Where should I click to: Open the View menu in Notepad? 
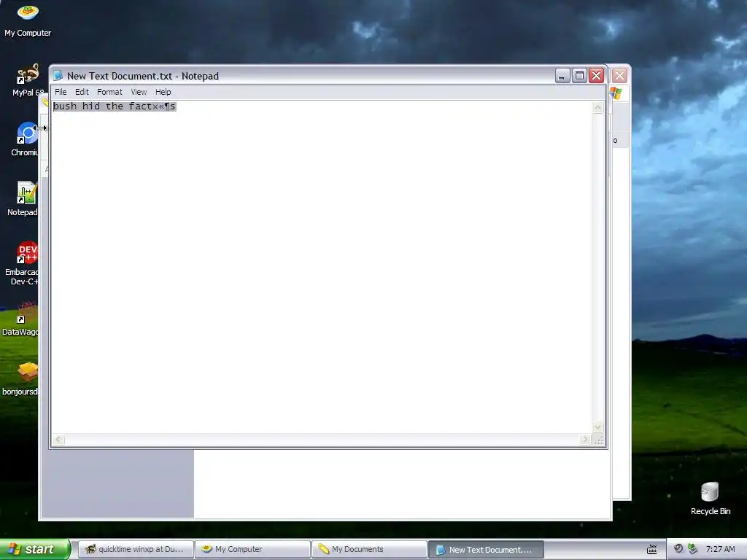point(139,92)
